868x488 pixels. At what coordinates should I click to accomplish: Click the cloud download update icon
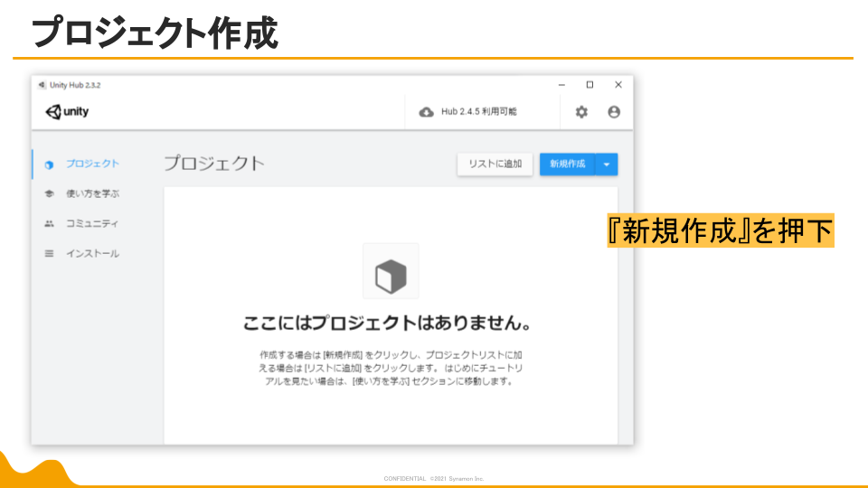426,112
